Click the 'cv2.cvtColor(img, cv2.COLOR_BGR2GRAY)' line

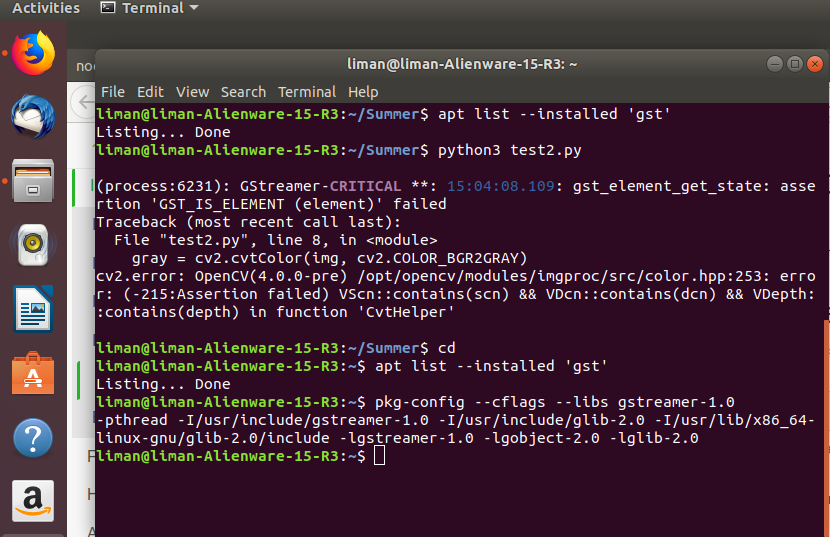[x=330, y=258]
